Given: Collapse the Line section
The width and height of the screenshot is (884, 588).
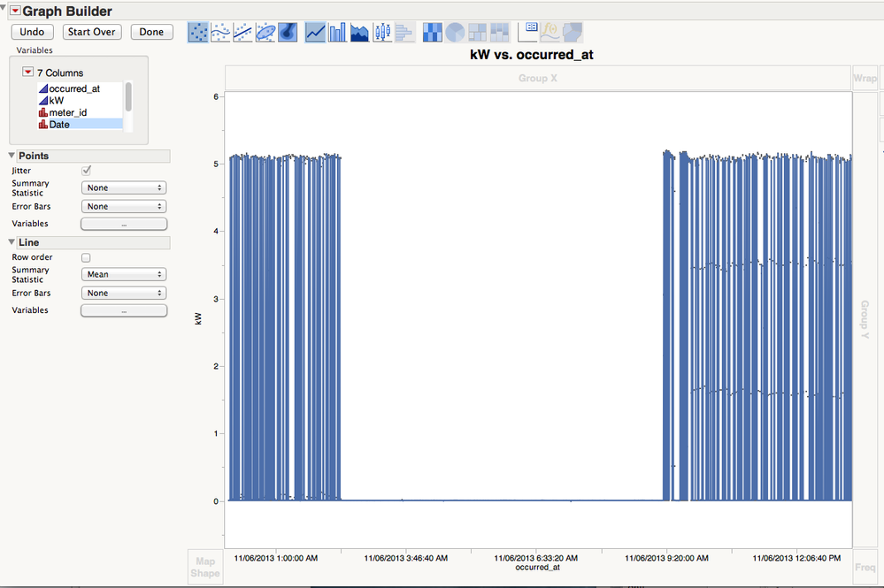Looking at the screenshot, I should click(x=12, y=242).
